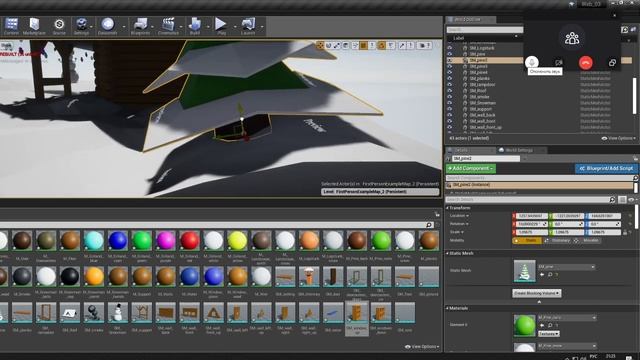
Task: Open the Static Mesh asset dropdown
Action: (x=567, y=267)
